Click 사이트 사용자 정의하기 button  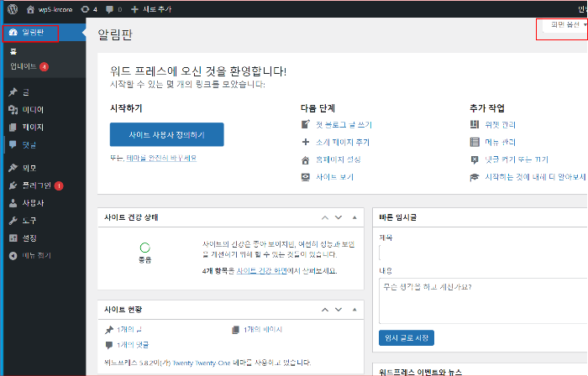coord(167,134)
